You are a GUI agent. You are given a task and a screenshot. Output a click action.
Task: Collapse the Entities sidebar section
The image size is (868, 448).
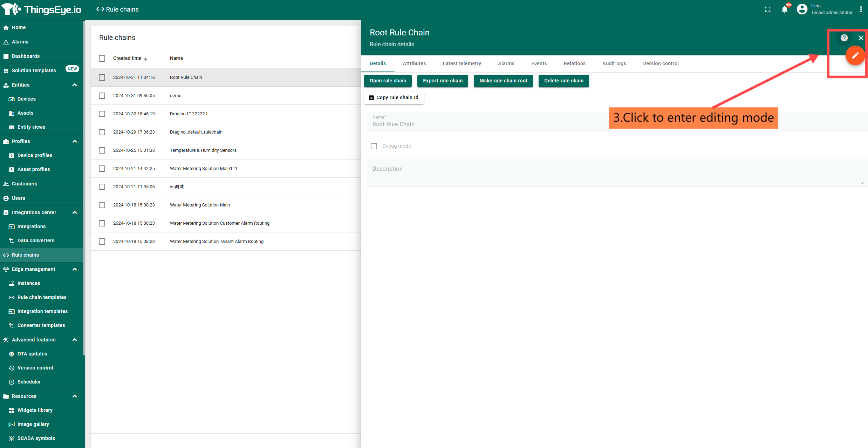pos(74,85)
